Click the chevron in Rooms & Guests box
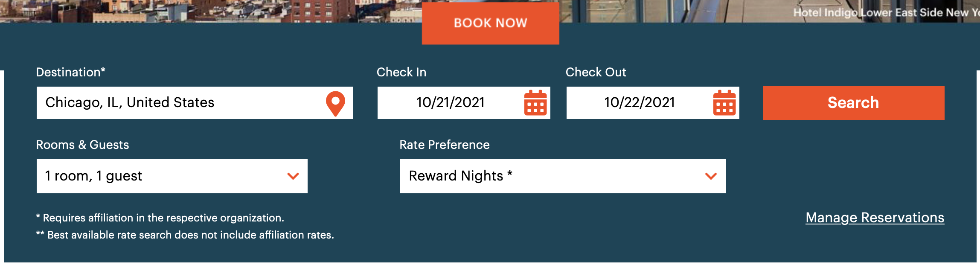 click(x=293, y=176)
